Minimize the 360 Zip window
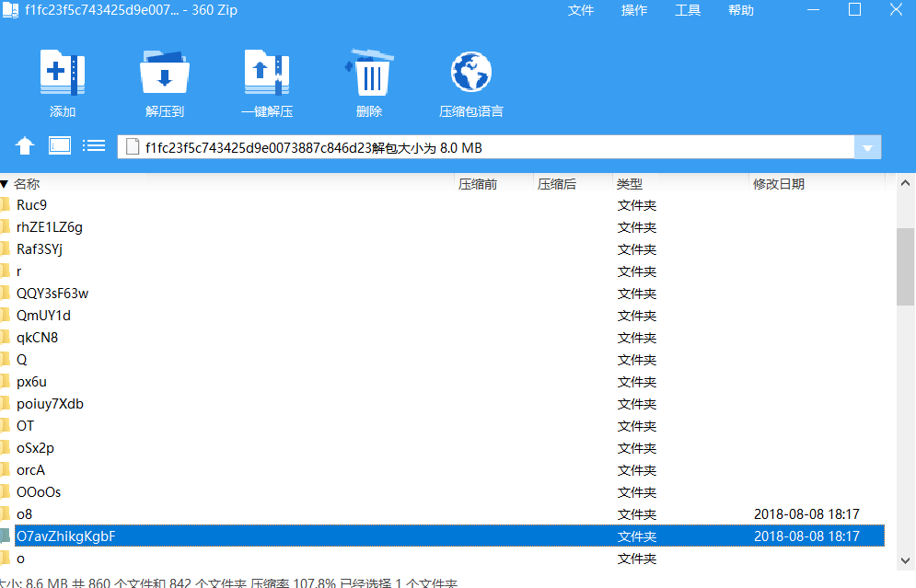916x588 pixels. [x=813, y=10]
